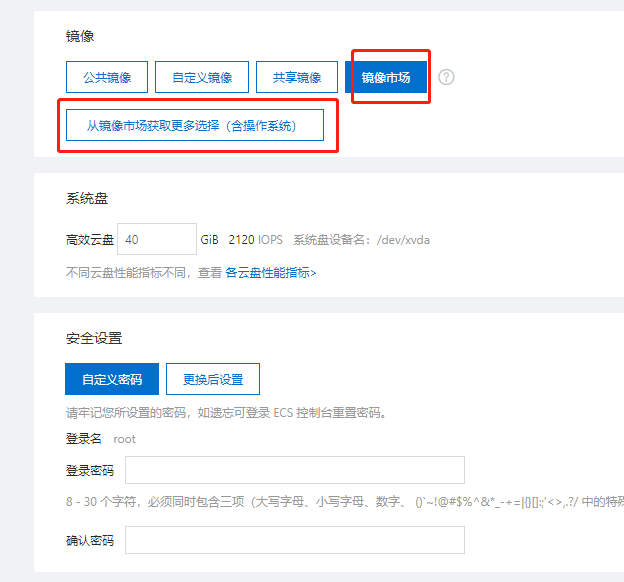Click the 确认密码 field label

(89, 541)
